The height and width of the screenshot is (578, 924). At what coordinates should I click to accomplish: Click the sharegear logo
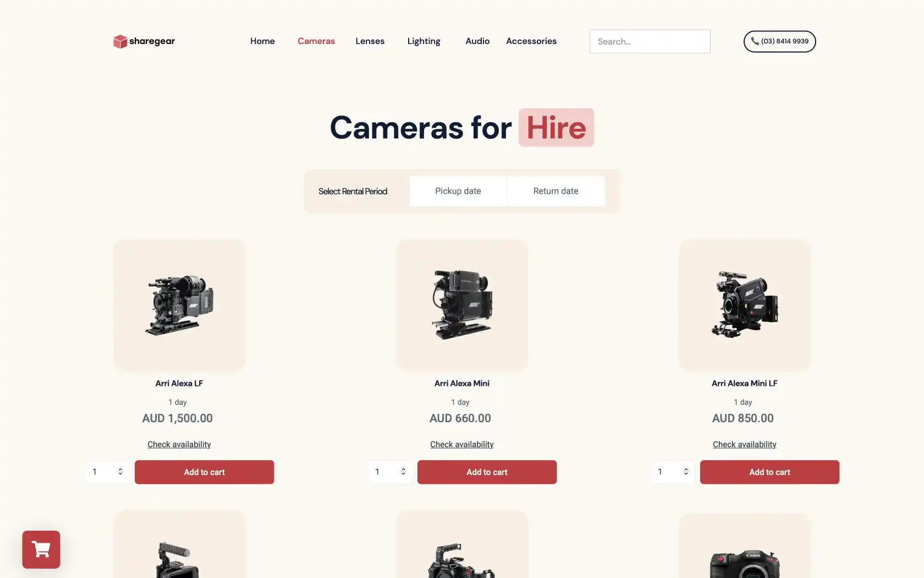144,41
